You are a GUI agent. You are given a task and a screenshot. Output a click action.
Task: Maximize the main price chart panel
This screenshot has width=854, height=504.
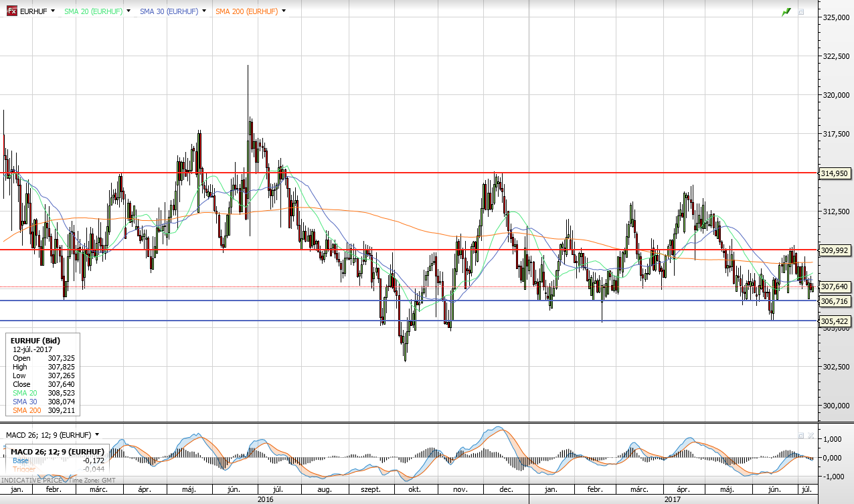[800, 12]
